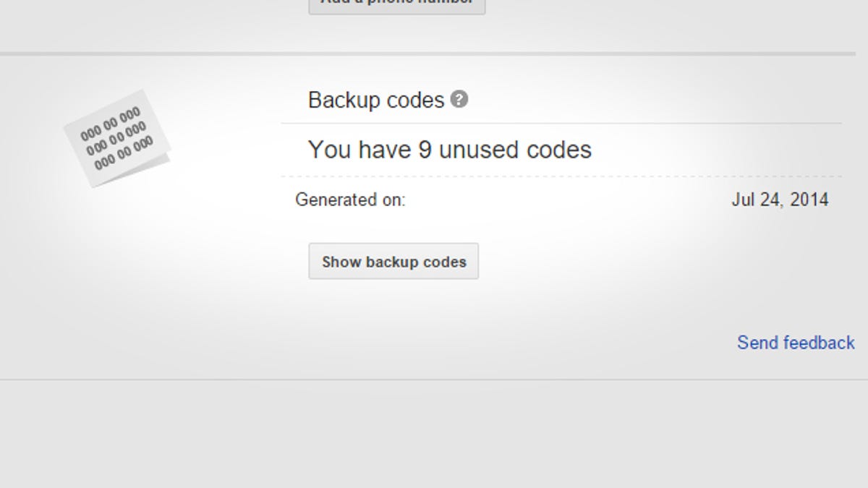Image resolution: width=868 pixels, height=488 pixels.
Task: Click the help question mark beside Backup codes
Action: click(459, 99)
